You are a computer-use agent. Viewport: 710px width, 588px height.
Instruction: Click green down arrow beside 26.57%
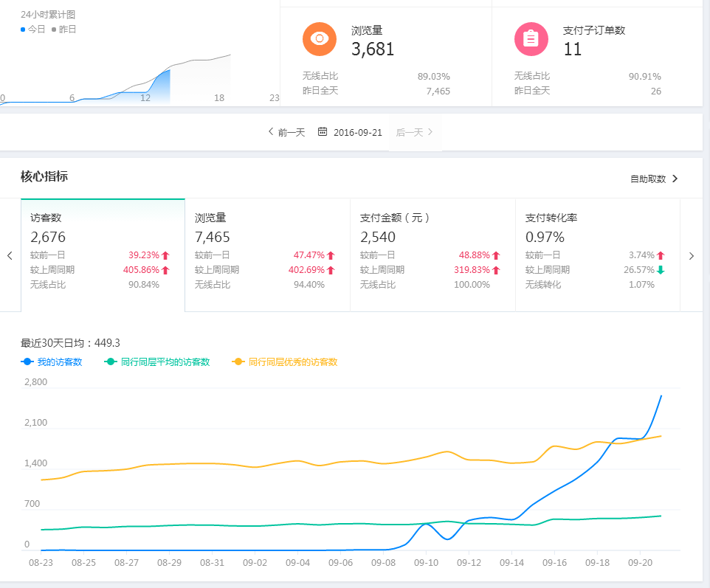[661, 270]
